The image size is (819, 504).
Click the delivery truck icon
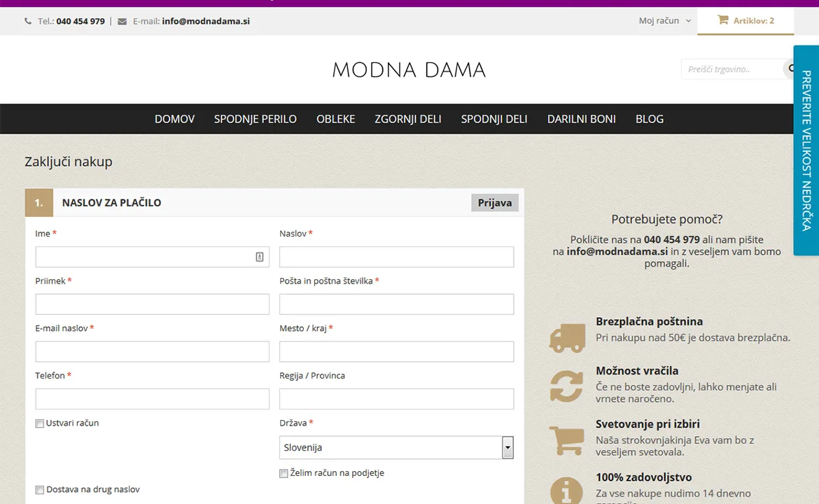(x=567, y=337)
